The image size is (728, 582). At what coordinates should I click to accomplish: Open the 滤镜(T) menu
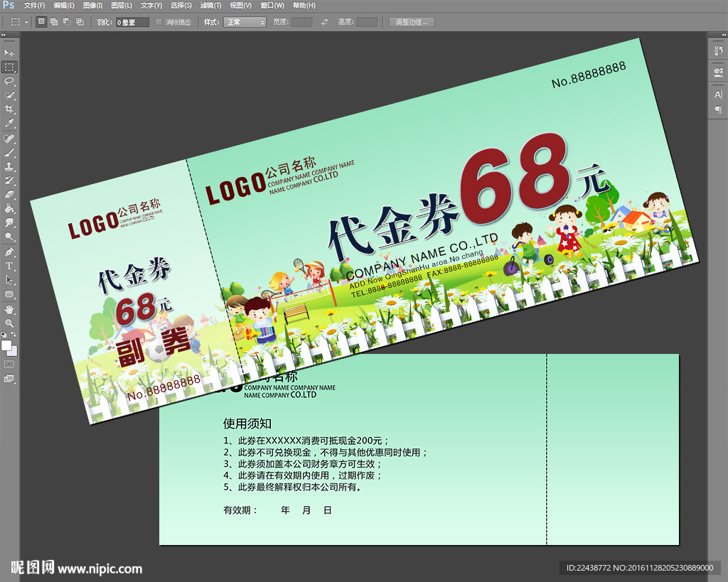pos(210,6)
